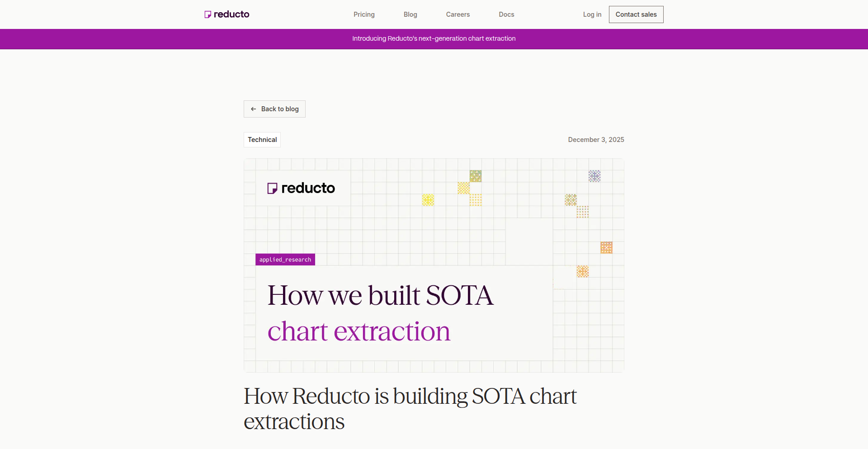Image resolution: width=868 pixels, height=449 pixels.
Task: Click the Reducto logo in hero image
Action: (x=301, y=188)
